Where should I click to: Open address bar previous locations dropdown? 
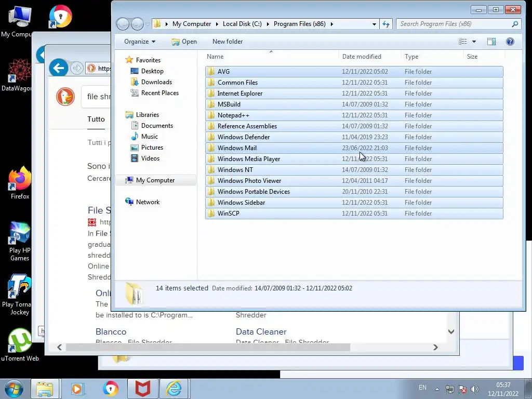click(x=374, y=24)
